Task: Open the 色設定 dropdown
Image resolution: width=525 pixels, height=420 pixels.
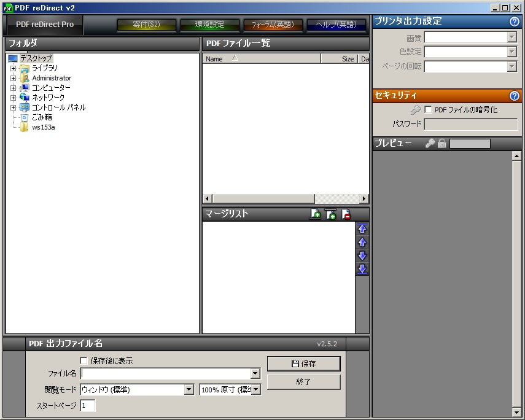Action: tap(511, 52)
